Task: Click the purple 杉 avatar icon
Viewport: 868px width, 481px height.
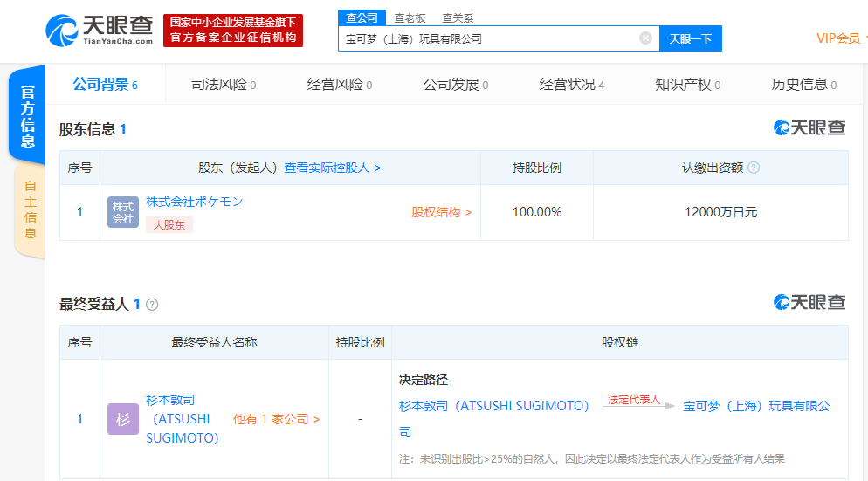Action: 123,419
